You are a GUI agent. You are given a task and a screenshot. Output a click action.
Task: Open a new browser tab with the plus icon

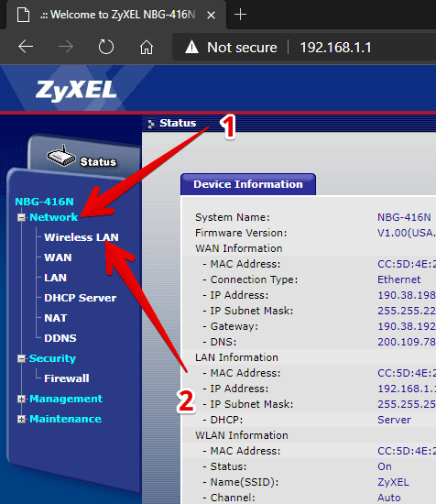pos(240,15)
